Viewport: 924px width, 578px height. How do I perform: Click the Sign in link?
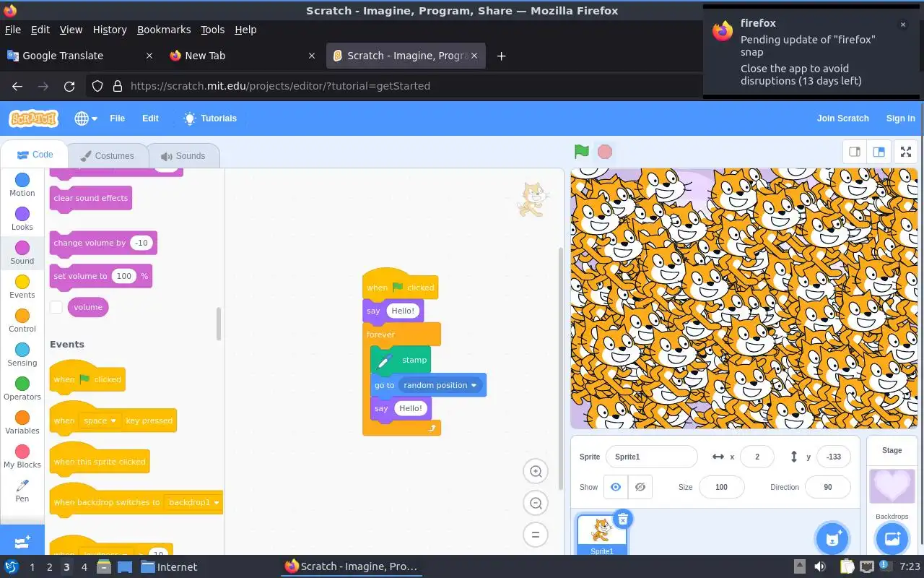click(x=900, y=118)
